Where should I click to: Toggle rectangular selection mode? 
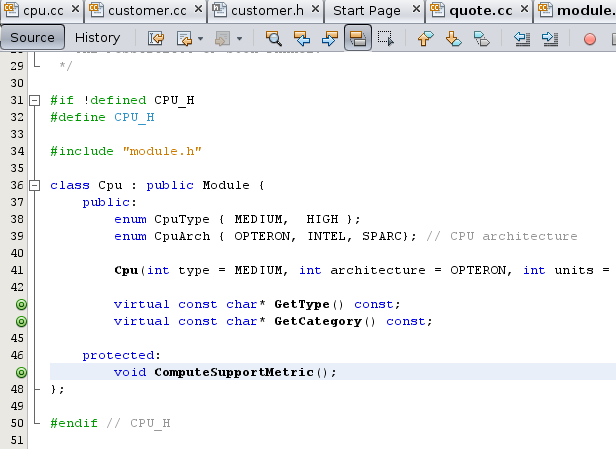click(385, 39)
